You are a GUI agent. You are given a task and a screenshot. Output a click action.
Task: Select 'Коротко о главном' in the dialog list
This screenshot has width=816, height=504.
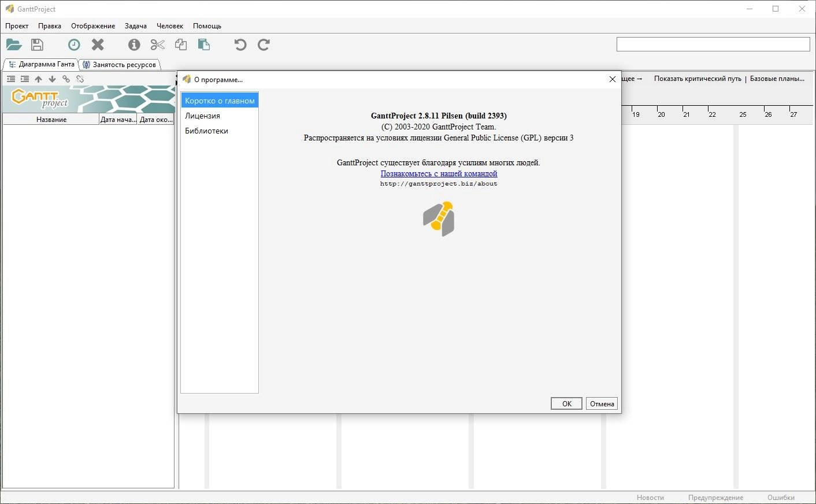point(220,101)
